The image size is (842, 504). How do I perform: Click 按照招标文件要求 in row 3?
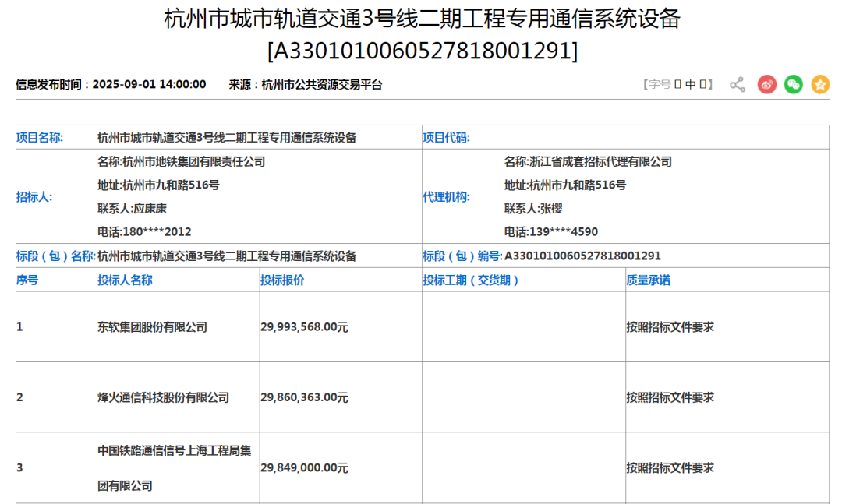click(x=670, y=468)
